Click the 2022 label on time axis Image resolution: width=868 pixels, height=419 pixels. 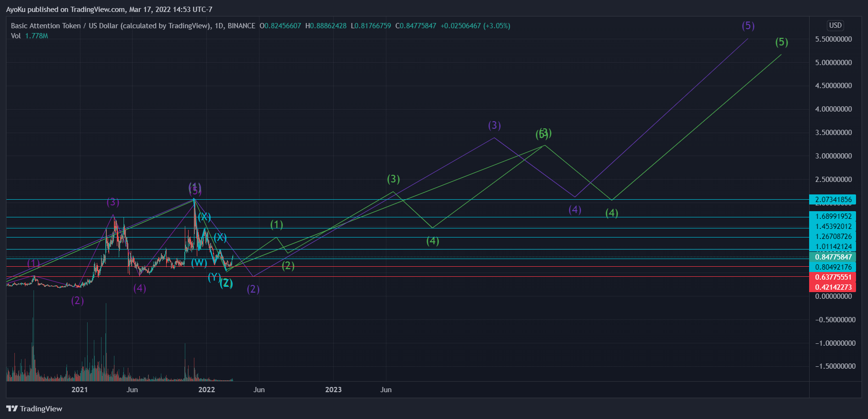coord(207,390)
